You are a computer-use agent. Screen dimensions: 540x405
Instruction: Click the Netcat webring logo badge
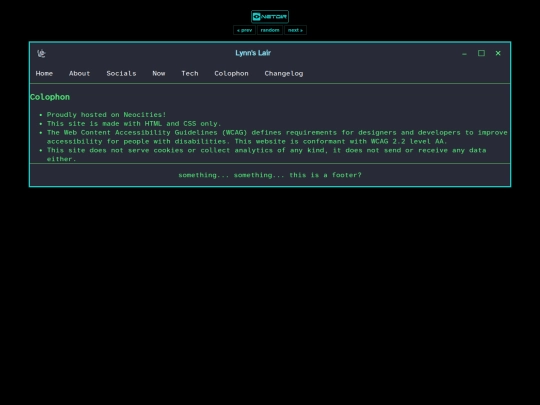pyautogui.click(x=270, y=17)
